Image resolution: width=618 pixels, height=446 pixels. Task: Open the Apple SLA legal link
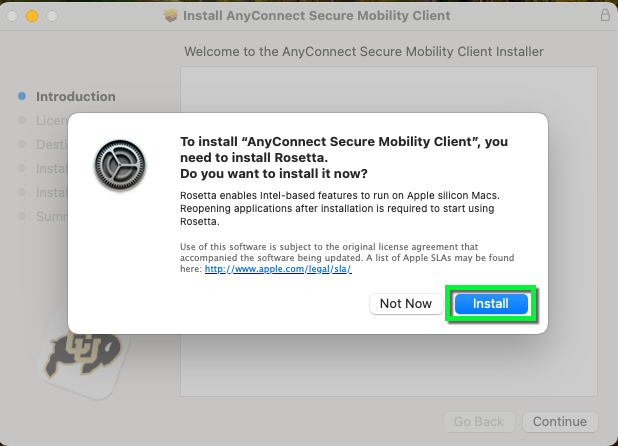[277, 269]
